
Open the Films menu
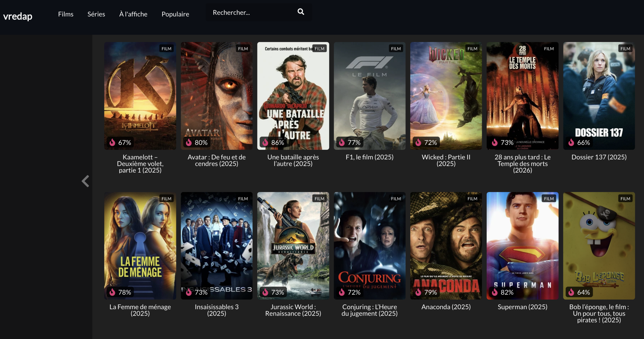coord(66,14)
